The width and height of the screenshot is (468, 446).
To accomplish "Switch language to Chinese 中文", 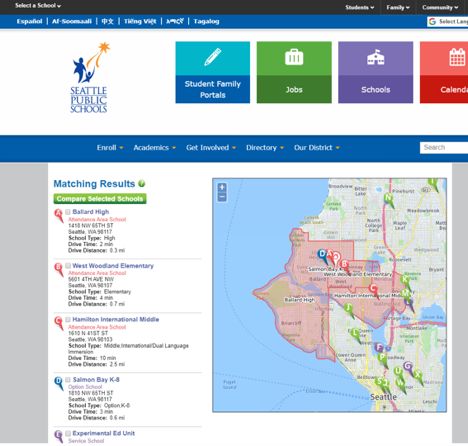I will click(x=107, y=21).
